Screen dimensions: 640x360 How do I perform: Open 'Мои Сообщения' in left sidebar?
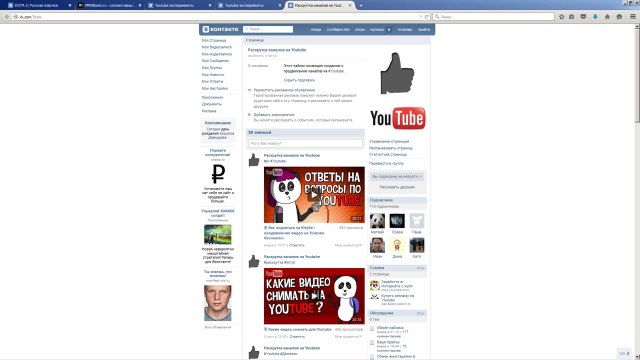click(215, 60)
